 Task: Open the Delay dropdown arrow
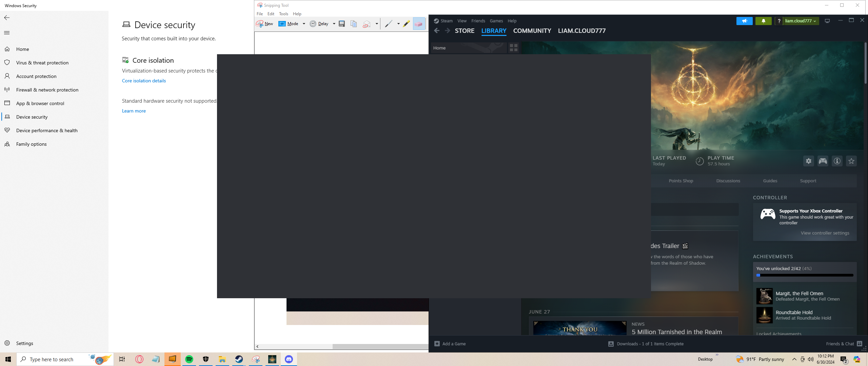click(334, 24)
